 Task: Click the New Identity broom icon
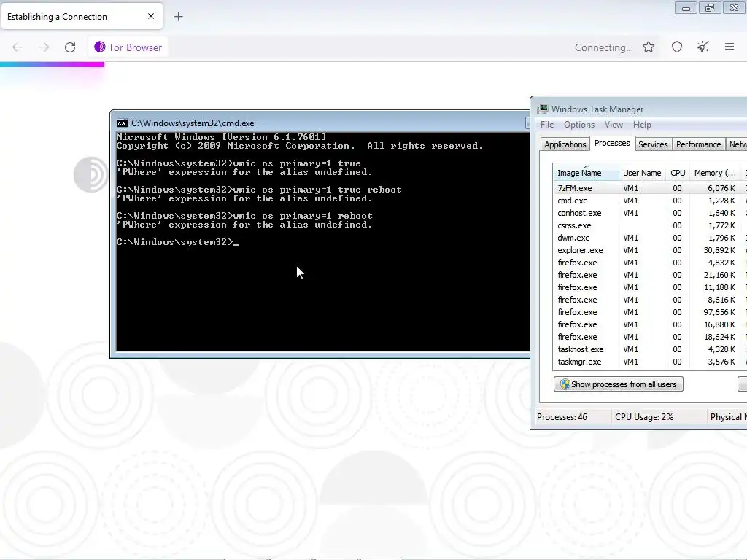point(703,47)
